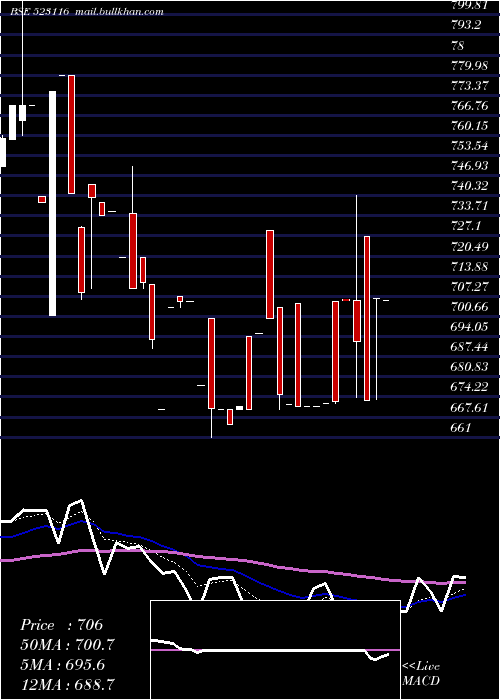Click the <<Live MACD label
Screen dimensions: 500x700
(x=421, y=674)
